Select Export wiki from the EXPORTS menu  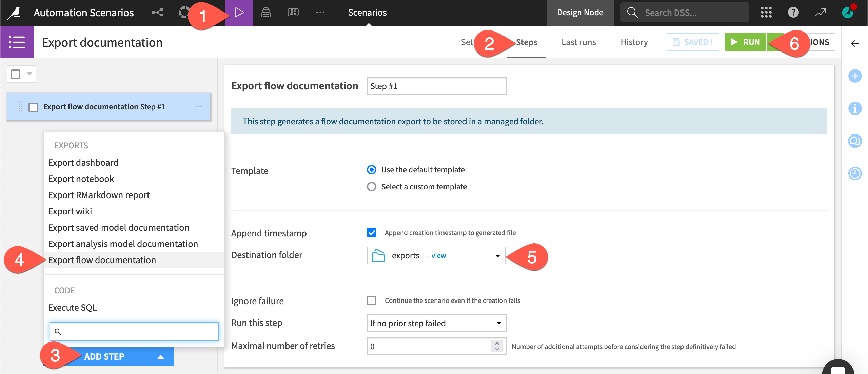70,211
